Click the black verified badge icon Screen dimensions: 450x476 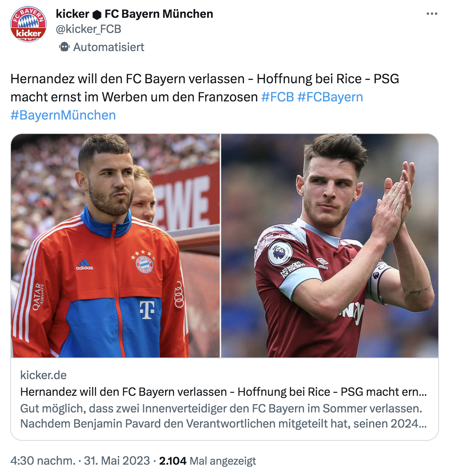[x=97, y=14]
